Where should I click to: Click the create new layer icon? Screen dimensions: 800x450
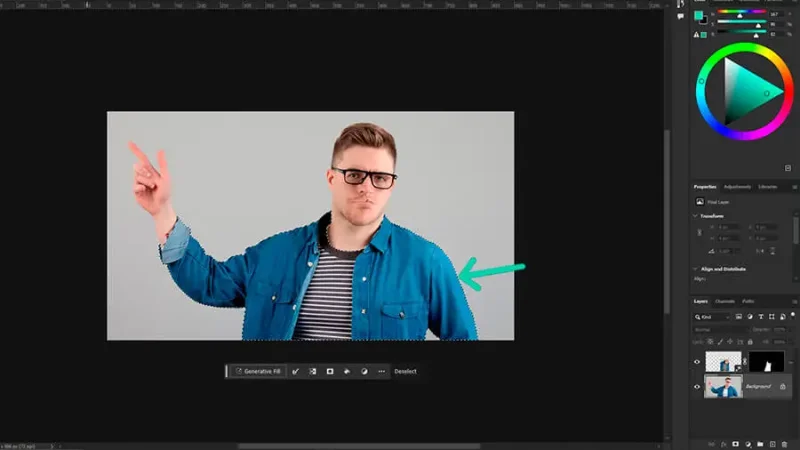click(x=772, y=444)
